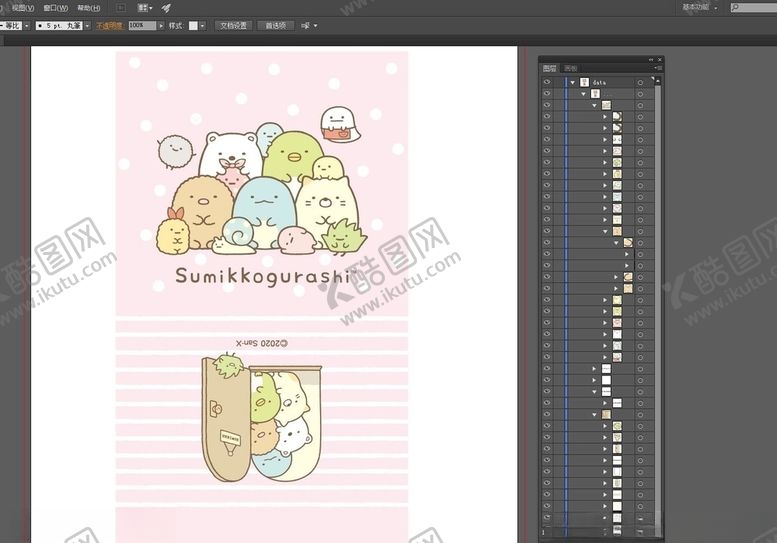777x543 pixels.
Task: Open the 窗口(W) menu
Action: [x=56, y=8]
